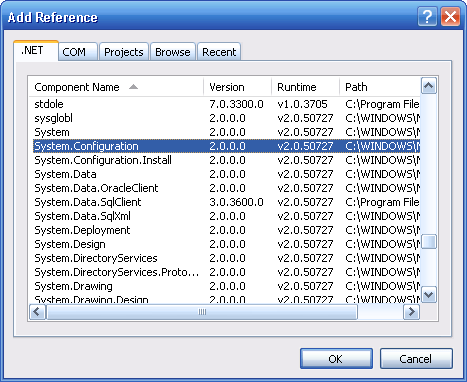Select the System.Data.SqlClient row

(226, 202)
